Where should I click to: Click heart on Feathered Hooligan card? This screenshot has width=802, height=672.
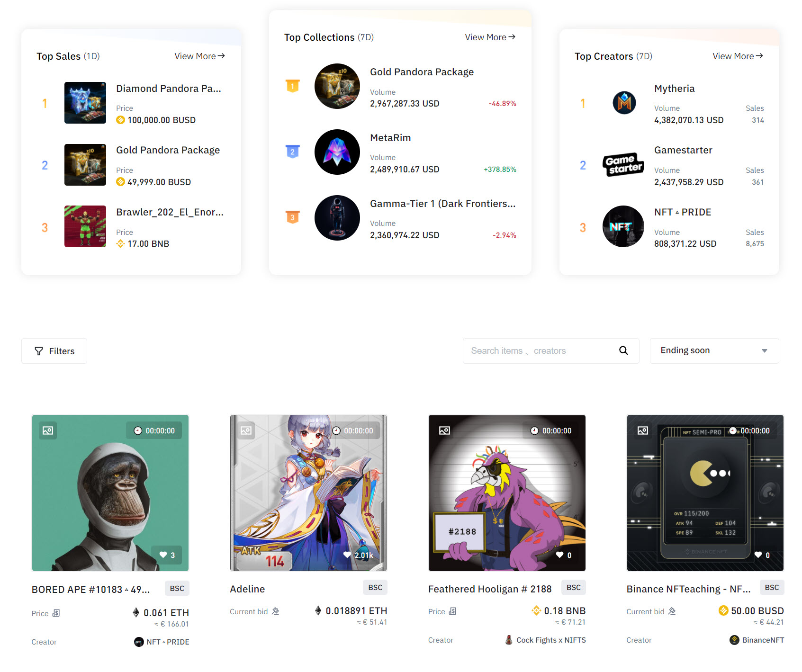pos(560,555)
